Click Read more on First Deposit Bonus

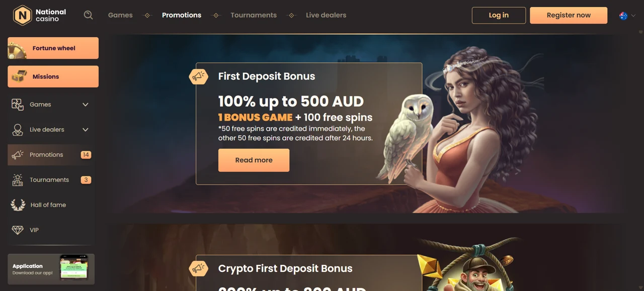(254, 160)
